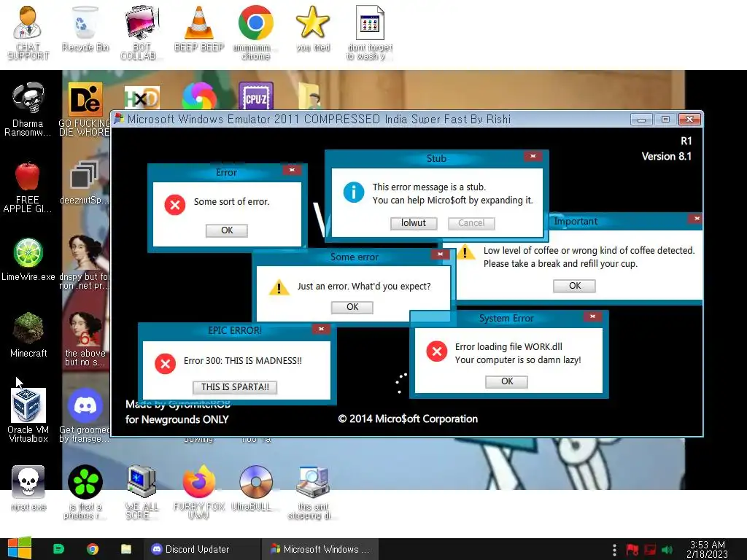Viewport: 747px width, 560px height.
Task: Launch the FURRY FOX UWU Firefox icon
Action: (199, 491)
